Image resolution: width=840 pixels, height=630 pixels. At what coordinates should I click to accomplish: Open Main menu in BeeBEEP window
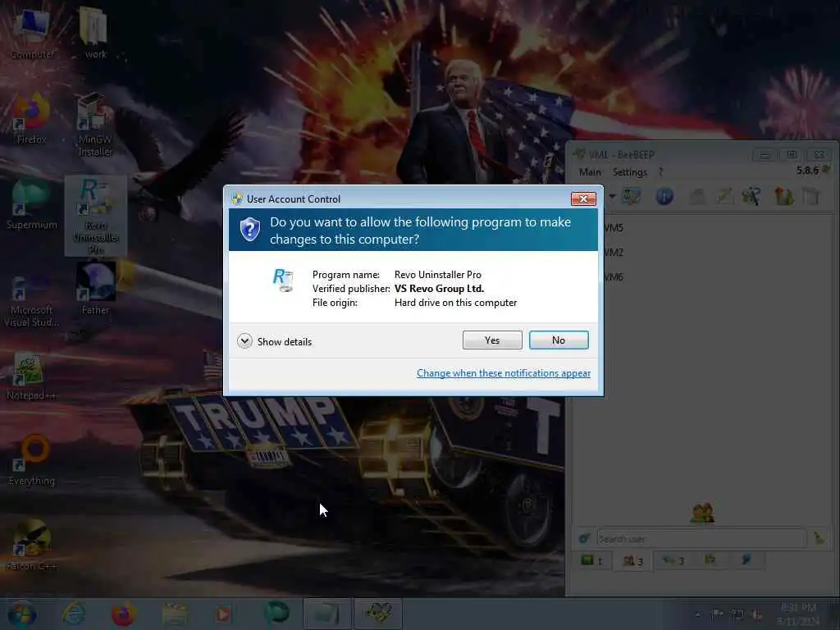pyautogui.click(x=590, y=172)
